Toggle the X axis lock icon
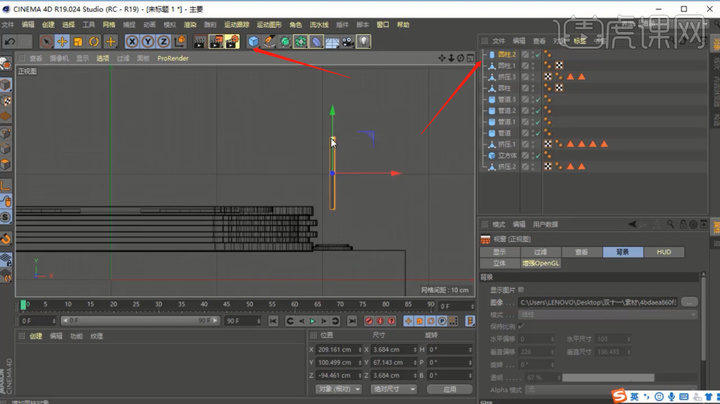This screenshot has height=404, width=720. tap(132, 42)
